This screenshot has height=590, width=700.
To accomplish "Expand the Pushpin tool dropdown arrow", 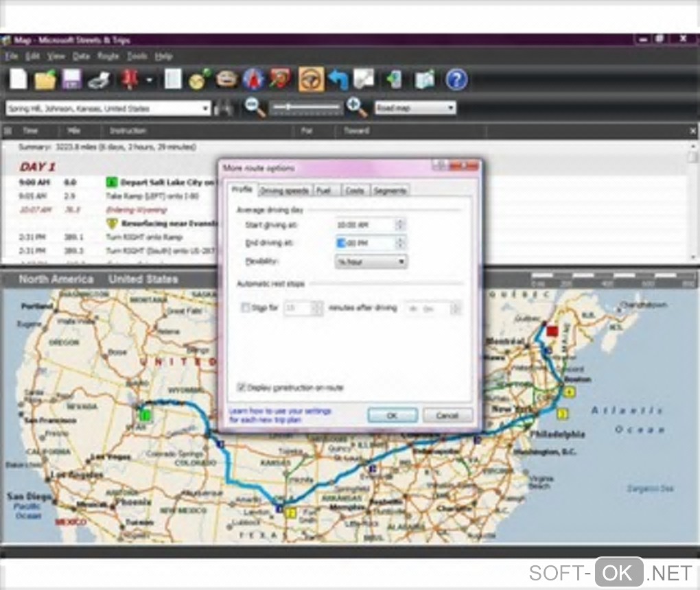I will (x=150, y=80).
